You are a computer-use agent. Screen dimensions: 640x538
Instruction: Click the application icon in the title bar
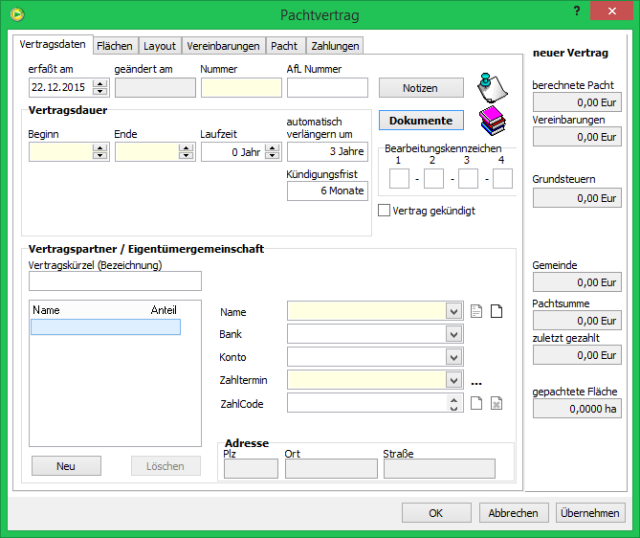click(17, 15)
